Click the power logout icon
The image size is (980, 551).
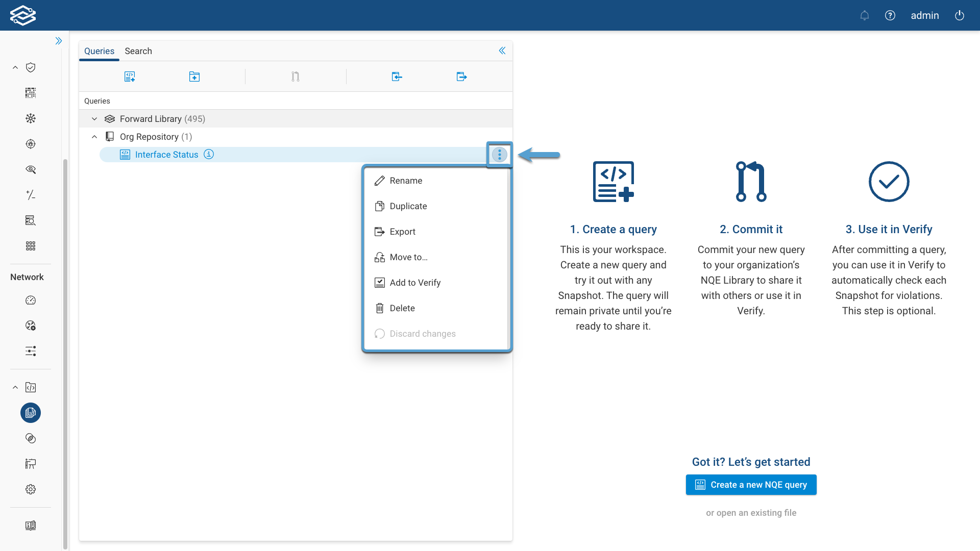click(x=960, y=15)
